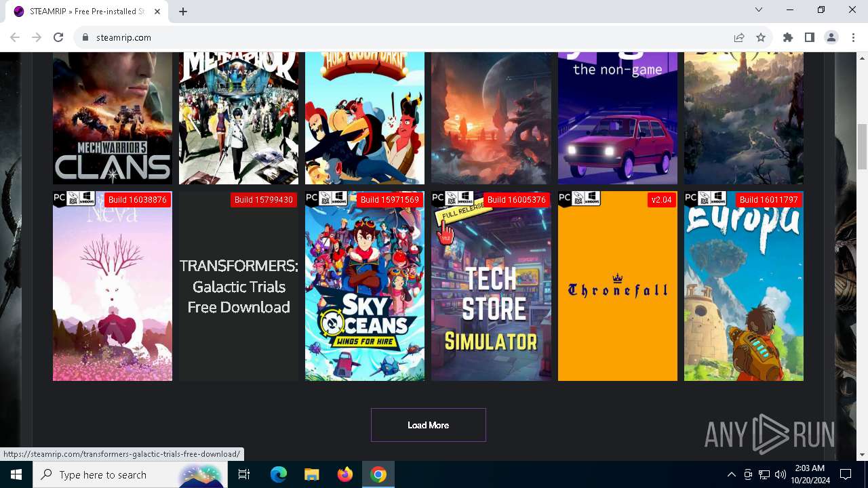Launch Firefox from taskbar

click(345, 474)
